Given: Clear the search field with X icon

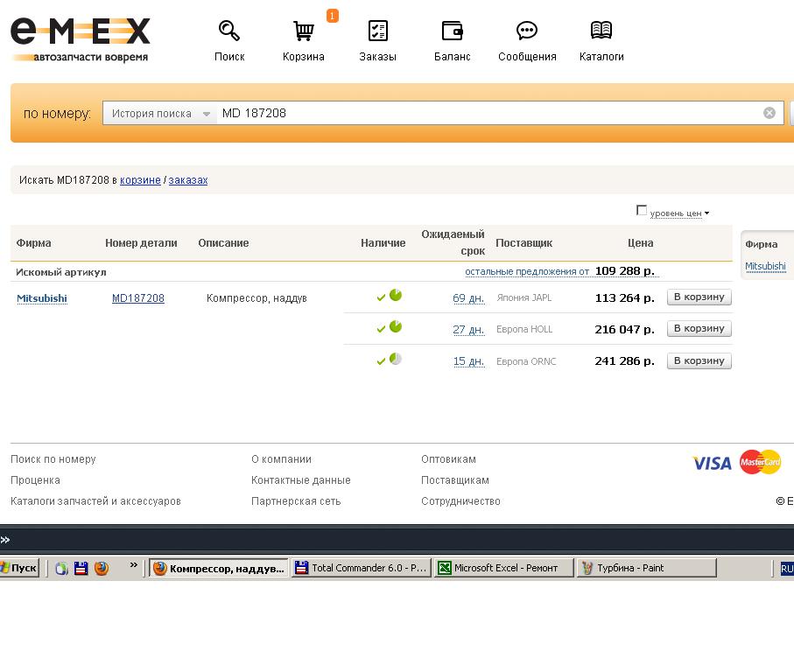Looking at the screenshot, I should [x=769, y=113].
